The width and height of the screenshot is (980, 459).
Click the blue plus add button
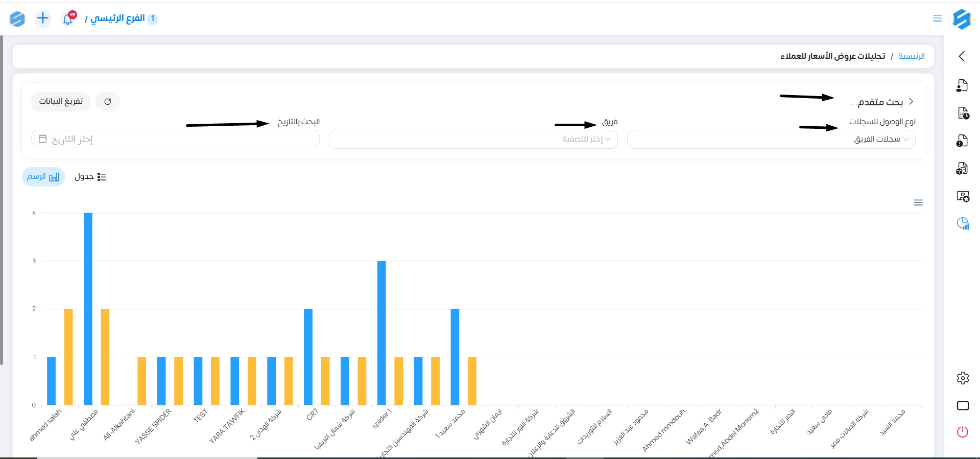click(x=43, y=19)
